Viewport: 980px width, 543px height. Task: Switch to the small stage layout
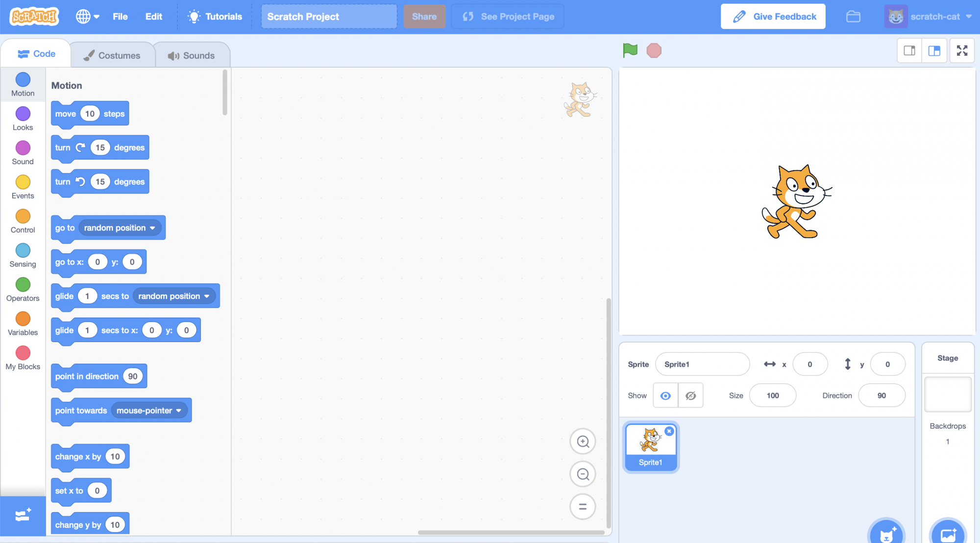pyautogui.click(x=909, y=50)
